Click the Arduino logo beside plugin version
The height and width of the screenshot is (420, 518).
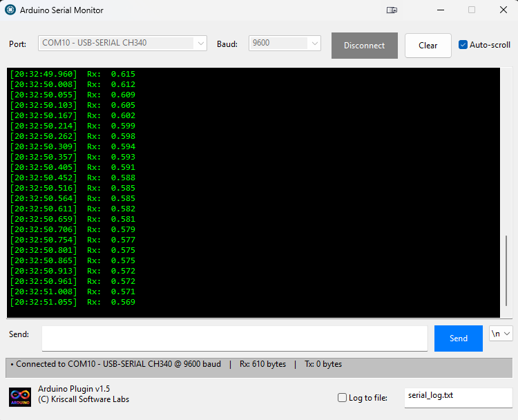[x=19, y=397]
